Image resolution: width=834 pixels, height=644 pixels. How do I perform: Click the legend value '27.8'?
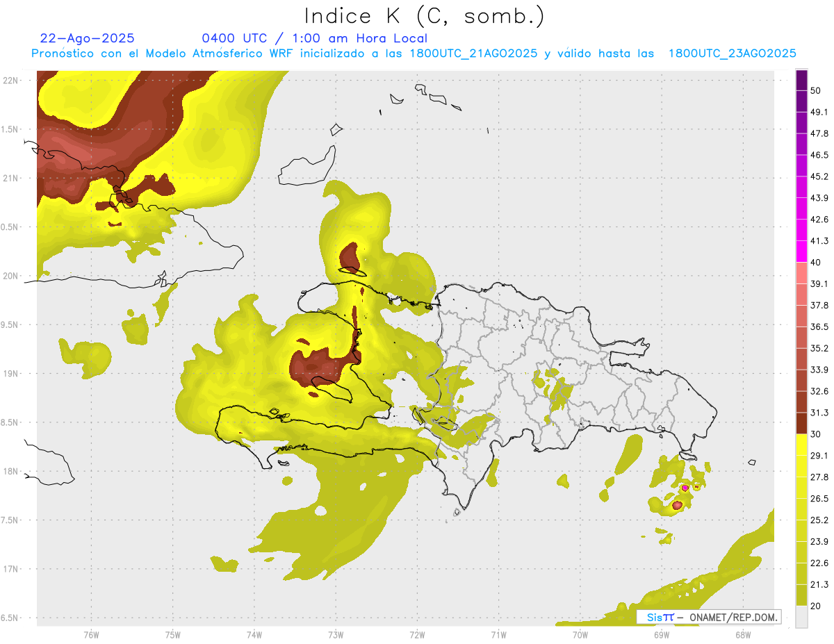point(819,477)
